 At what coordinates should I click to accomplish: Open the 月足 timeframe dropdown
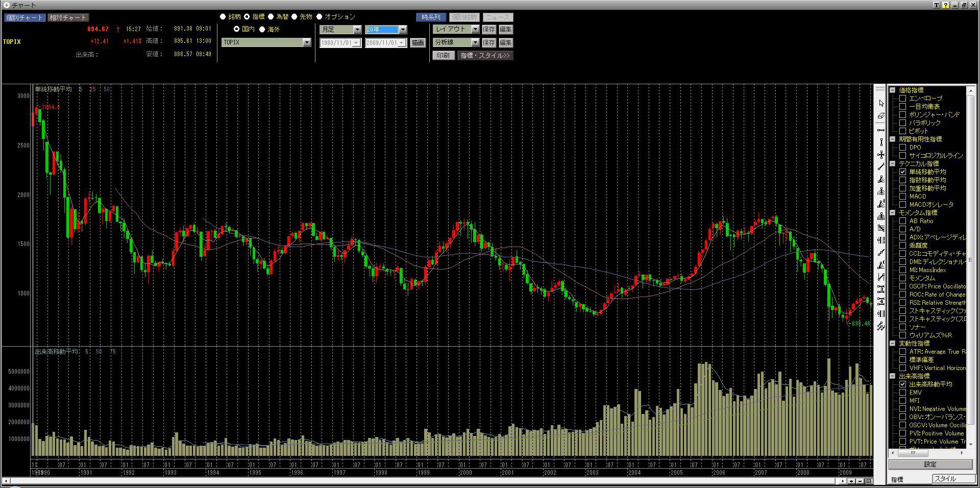click(x=357, y=30)
